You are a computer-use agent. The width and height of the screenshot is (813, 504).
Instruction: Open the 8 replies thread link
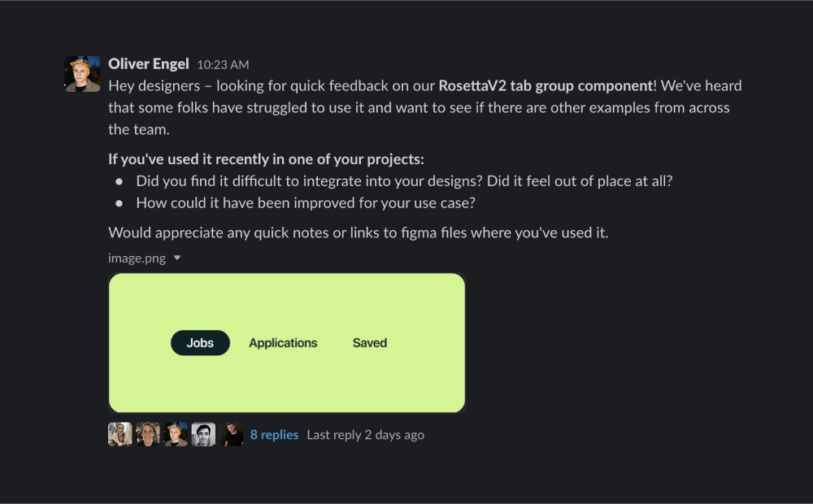click(274, 435)
